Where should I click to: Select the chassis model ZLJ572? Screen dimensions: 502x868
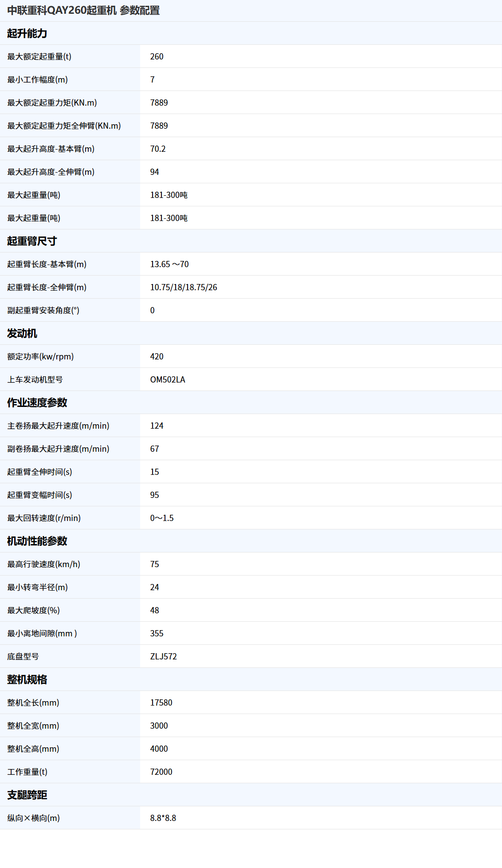click(x=164, y=656)
